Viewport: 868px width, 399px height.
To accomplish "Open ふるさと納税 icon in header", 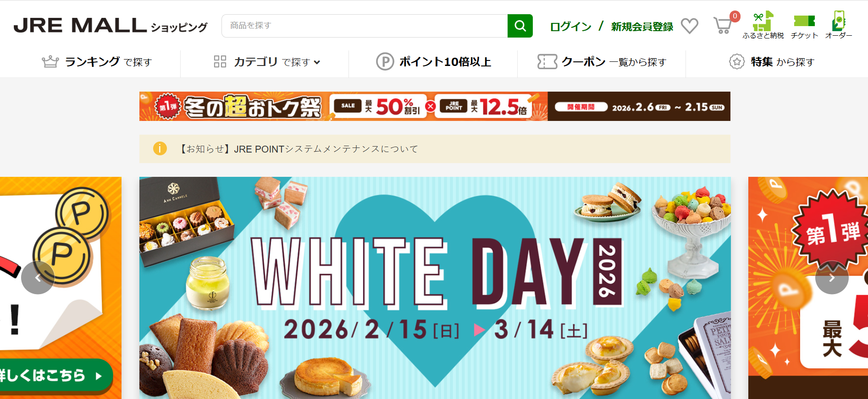I will pyautogui.click(x=763, y=25).
